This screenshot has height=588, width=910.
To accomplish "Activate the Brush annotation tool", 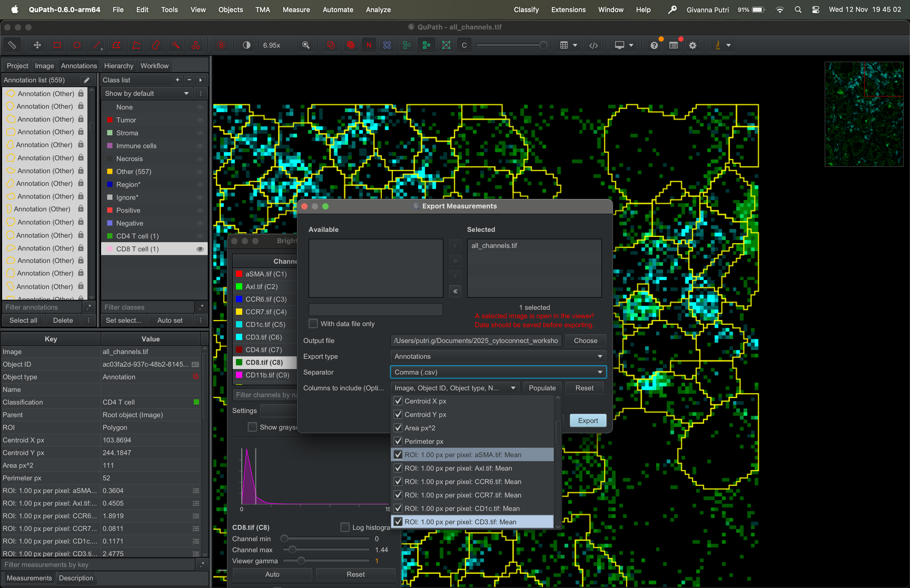I will [156, 45].
